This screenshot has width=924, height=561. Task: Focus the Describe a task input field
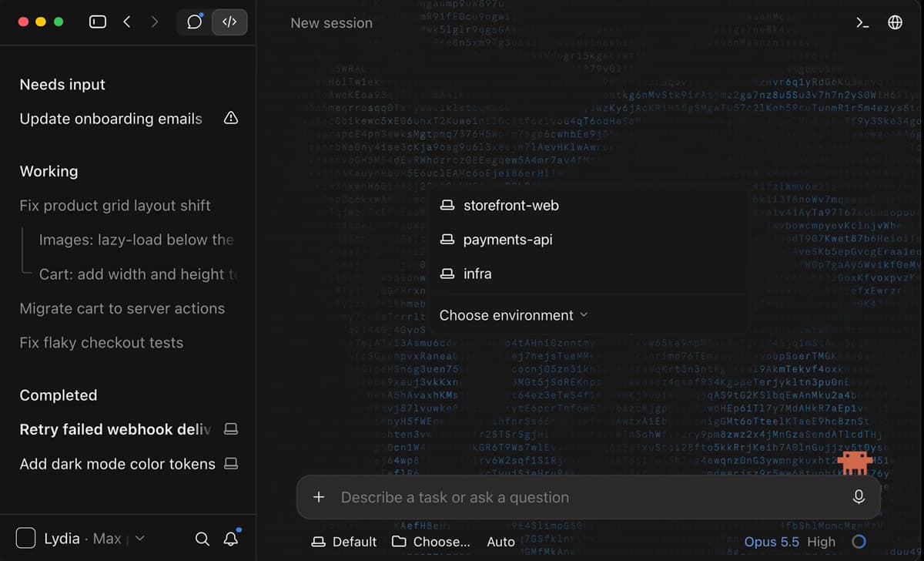coord(588,497)
